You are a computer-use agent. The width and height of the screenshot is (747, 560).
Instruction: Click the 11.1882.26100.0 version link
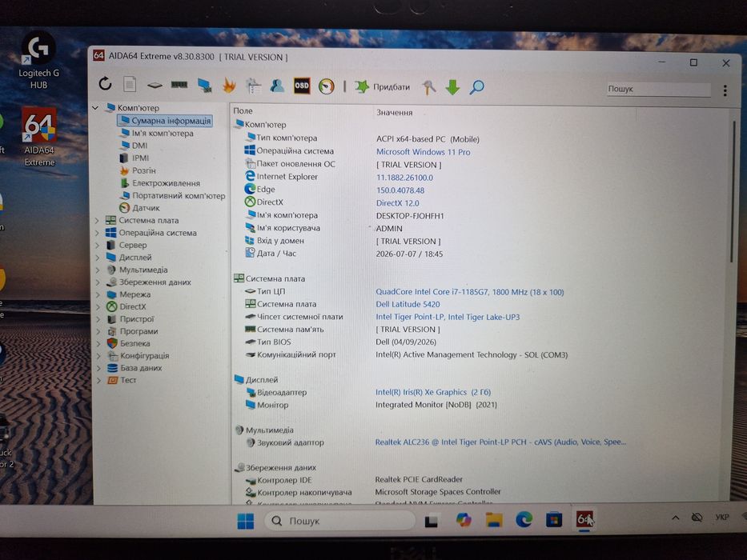click(x=404, y=178)
